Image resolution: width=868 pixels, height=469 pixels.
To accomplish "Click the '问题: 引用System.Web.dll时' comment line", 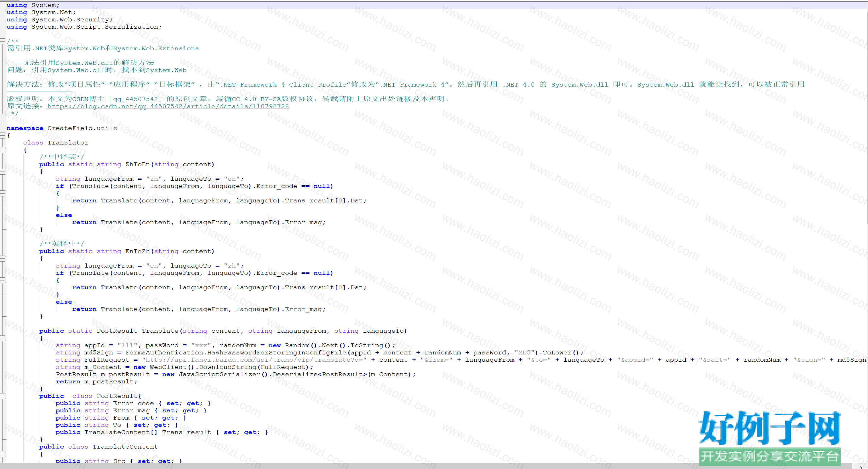I will (x=97, y=70).
